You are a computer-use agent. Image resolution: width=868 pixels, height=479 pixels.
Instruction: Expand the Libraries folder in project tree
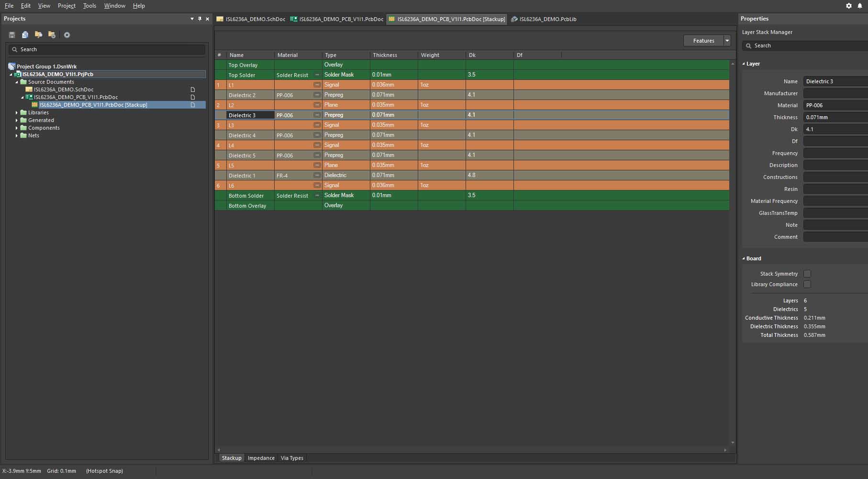click(x=17, y=112)
